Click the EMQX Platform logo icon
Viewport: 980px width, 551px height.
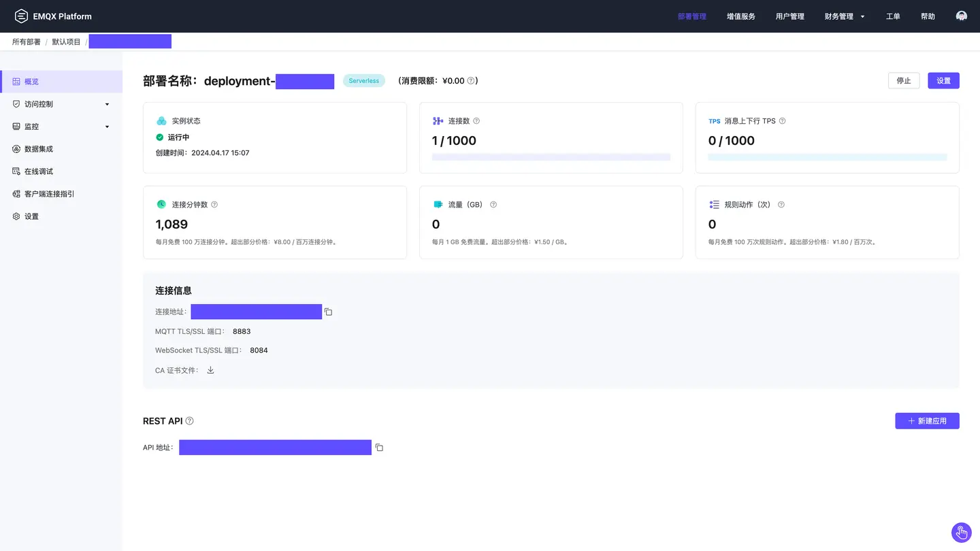coord(20,16)
